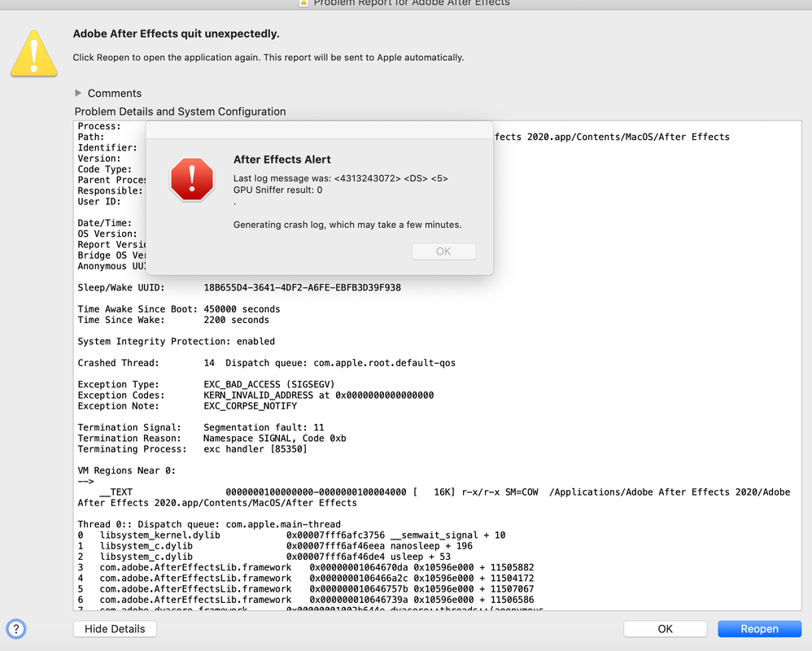Image resolution: width=812 pixels, height=651 pixels.
Task: Click 'System Integrity Protection: enabled' line
Action: (176, 341)
